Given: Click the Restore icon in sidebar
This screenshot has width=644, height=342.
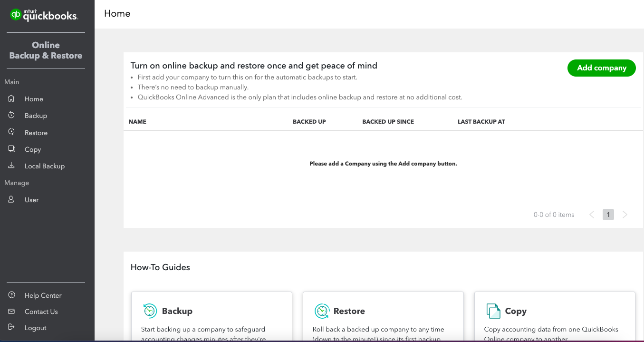Looking at the screenshot, I should pyautogui.click(x=11, y=132).
